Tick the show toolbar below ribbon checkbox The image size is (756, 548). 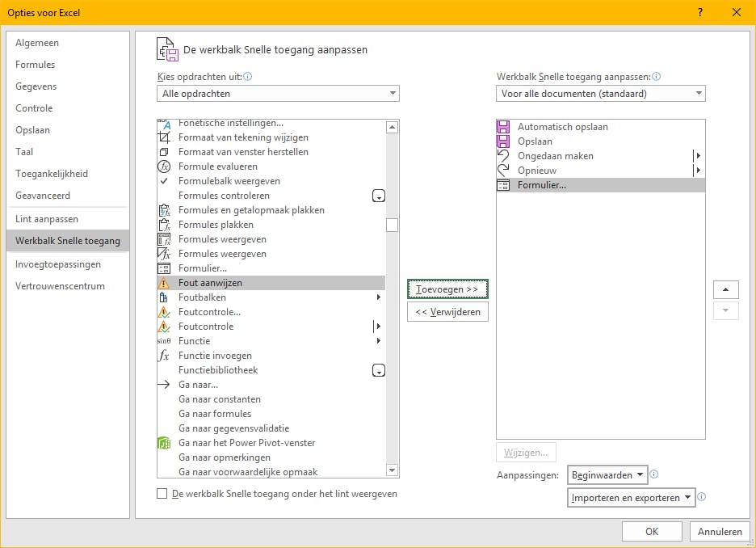(x=162, y=494)
